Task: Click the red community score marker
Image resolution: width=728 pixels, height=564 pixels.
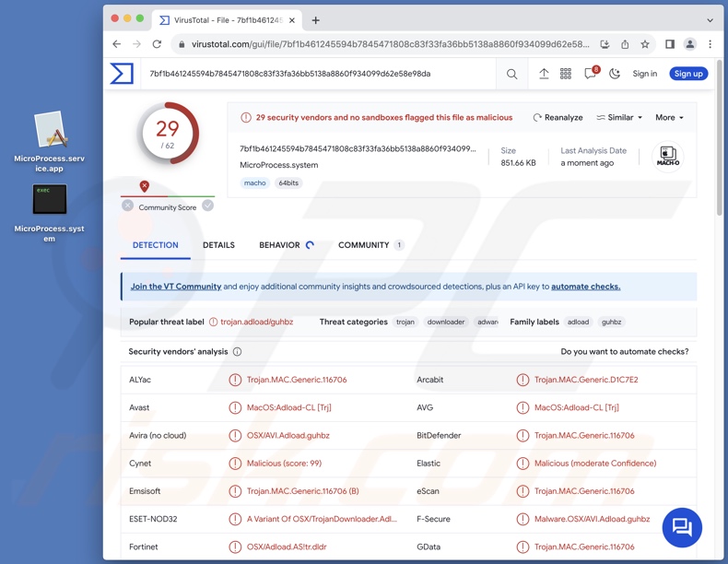Action: [145, 186]
